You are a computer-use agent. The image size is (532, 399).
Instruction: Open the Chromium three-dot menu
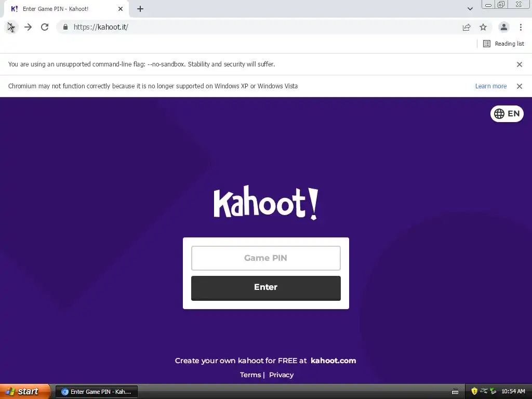[x=521, y=27]
